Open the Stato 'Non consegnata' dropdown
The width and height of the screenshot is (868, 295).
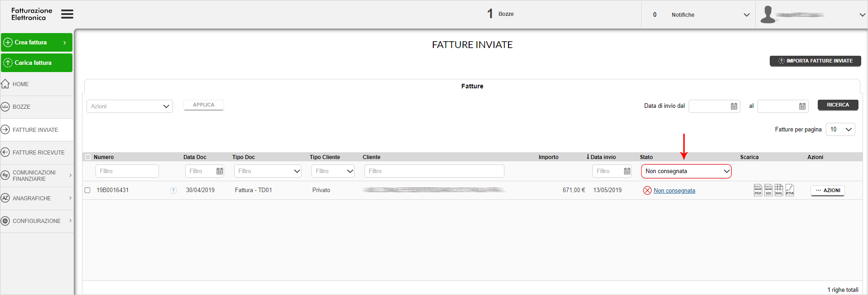point(686,171)
